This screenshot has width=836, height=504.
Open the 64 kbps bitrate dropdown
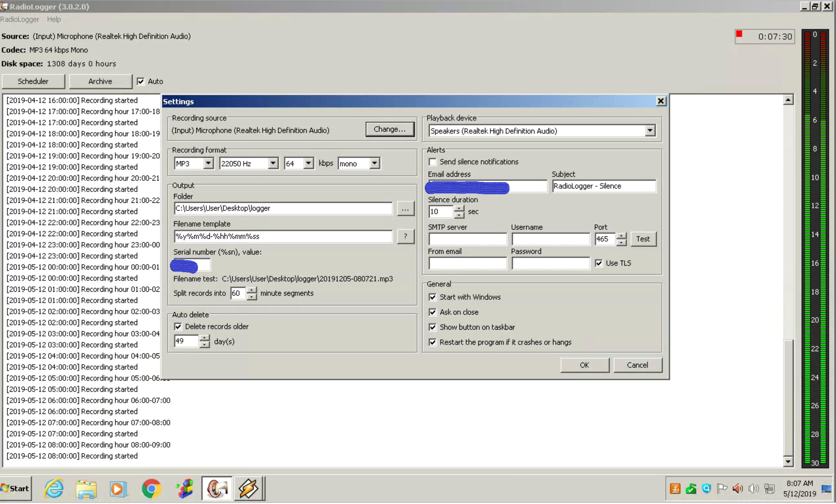308,163
